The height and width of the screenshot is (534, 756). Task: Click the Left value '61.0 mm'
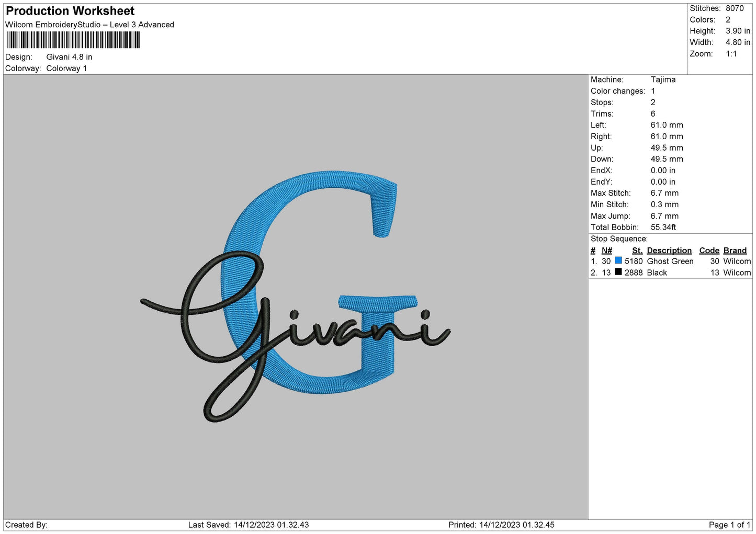point(667,125)
